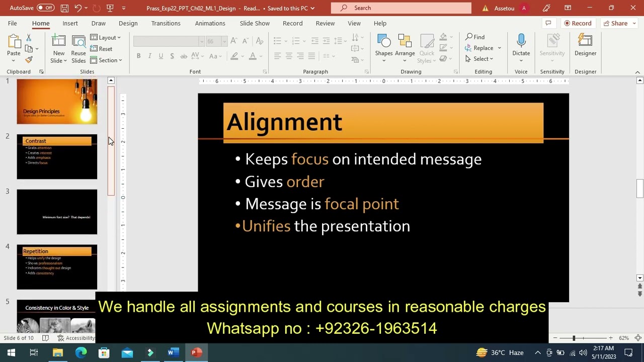
Task: Go to next slide arrow
Action: click(639, 294)
